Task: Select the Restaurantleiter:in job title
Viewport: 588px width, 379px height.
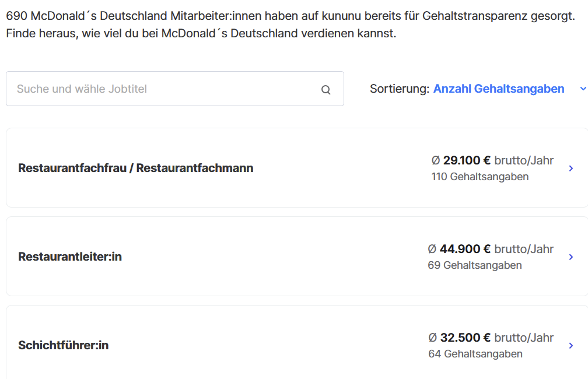Action: (x=70, y=257)
